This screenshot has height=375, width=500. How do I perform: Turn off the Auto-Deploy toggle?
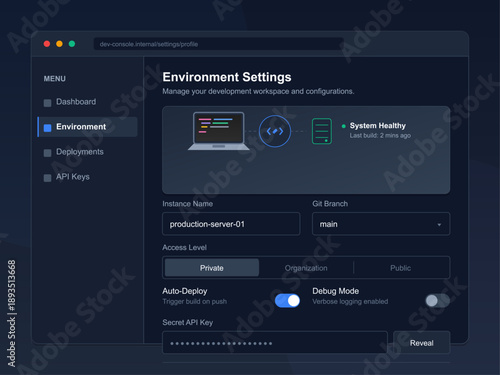(287, 301)
